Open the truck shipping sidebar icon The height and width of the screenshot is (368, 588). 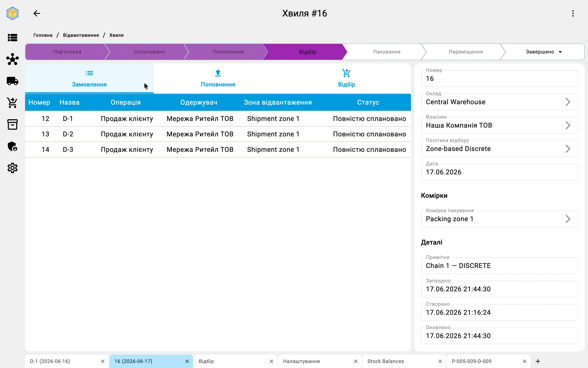pyautogui.click(x=12, y=81)
